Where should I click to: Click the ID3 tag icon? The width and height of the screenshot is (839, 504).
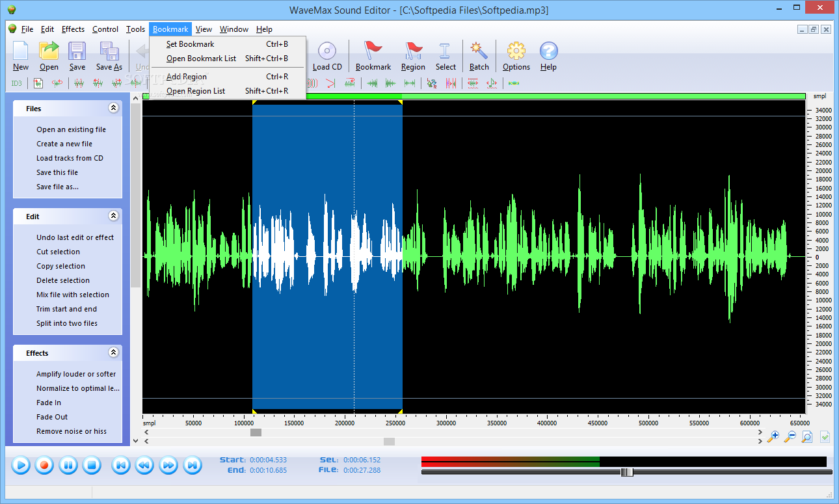16,83
